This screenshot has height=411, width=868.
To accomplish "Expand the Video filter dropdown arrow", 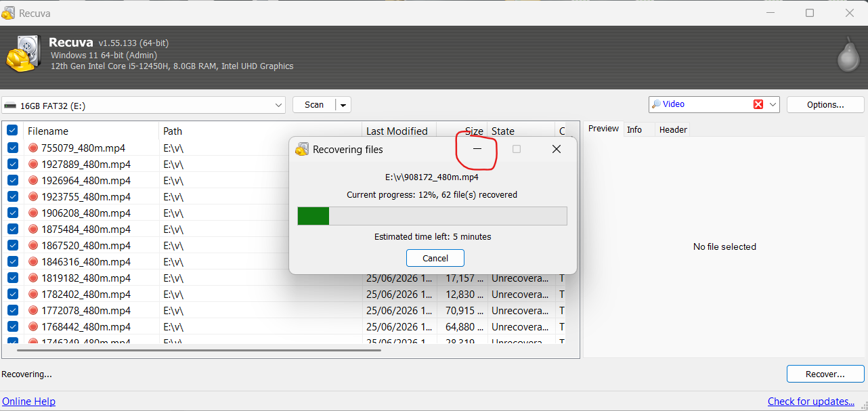I will tap(773, 104).
